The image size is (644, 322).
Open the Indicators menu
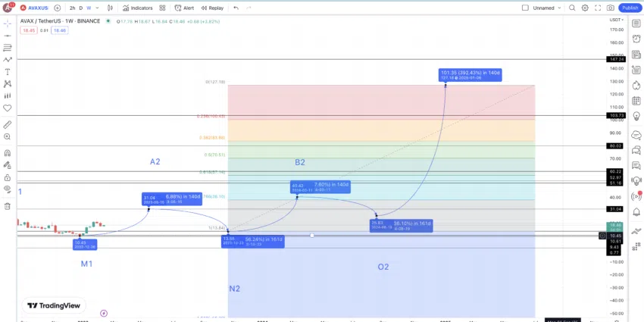pos(137,8)
